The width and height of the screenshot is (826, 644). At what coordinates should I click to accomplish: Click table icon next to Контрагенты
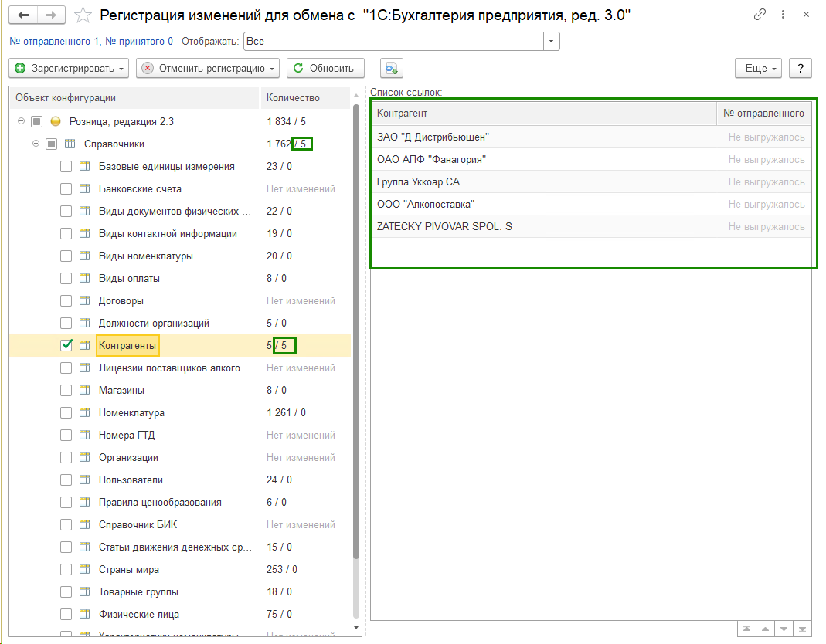click(x=85, y=345)
